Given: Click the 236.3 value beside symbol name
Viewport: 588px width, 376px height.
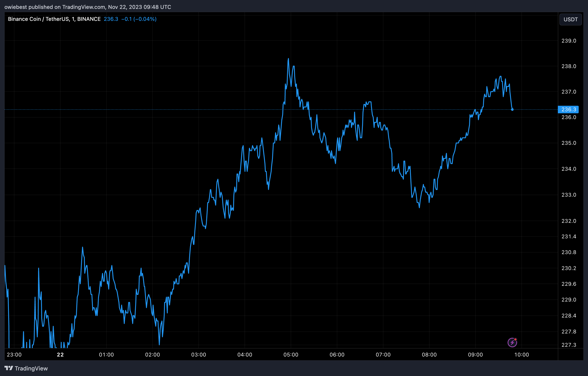Looking at the screenshot, I should (111, 19).
